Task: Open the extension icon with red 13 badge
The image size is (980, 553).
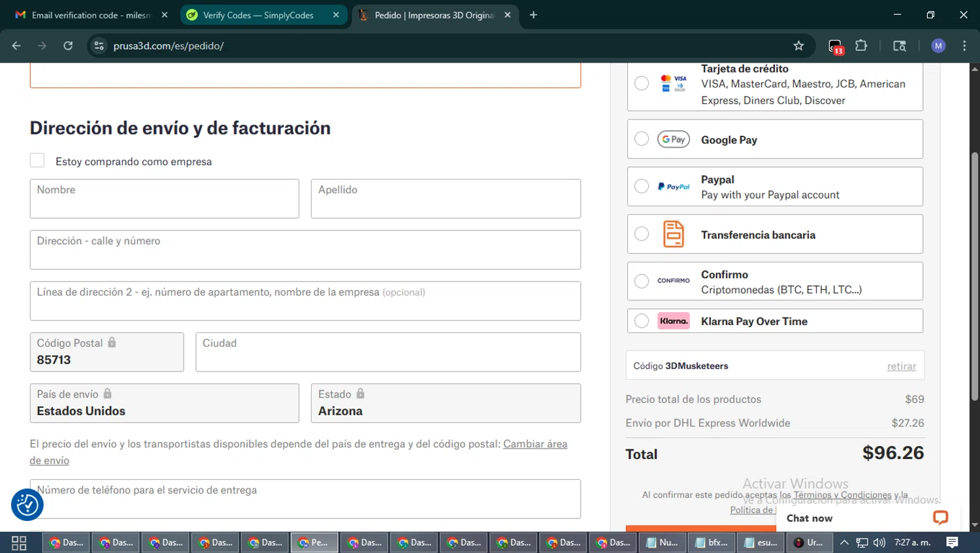Action: click(836, 46)
